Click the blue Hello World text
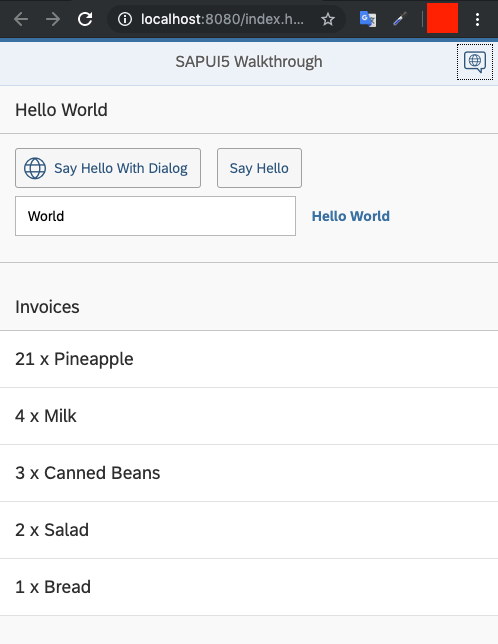 tap(351, 216)
